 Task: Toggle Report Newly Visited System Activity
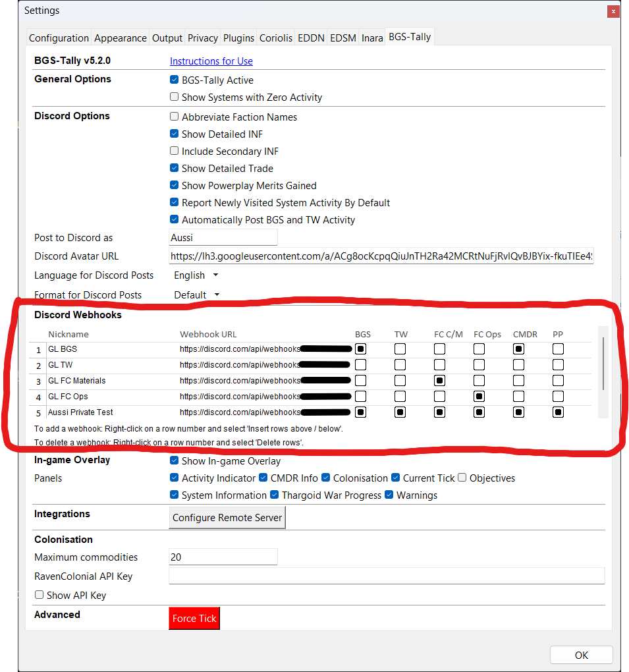pyautogui.click(x=174, y=202)
